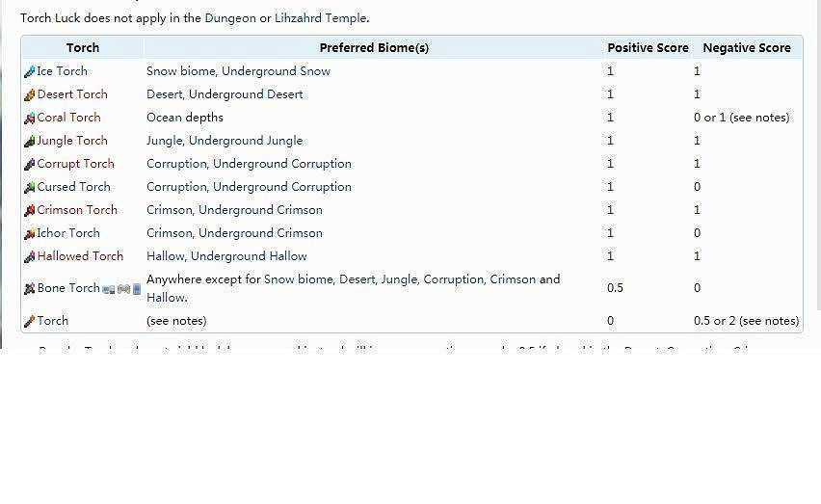Click the Jungle Torch item icon

(29, 141)
